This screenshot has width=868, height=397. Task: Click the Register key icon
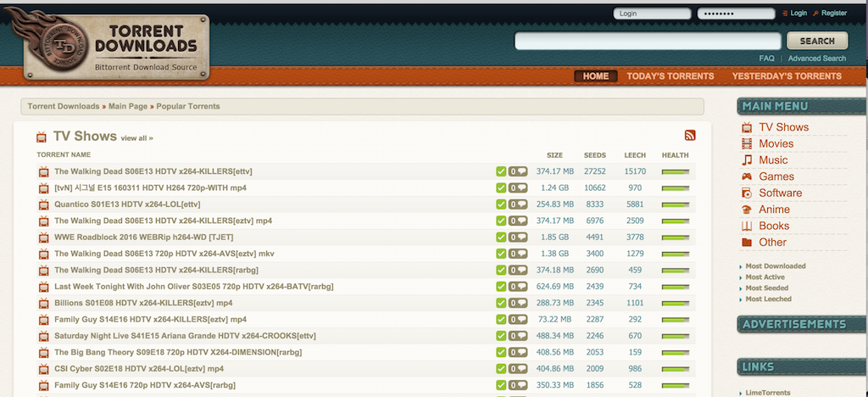click(x=816, y=14)
